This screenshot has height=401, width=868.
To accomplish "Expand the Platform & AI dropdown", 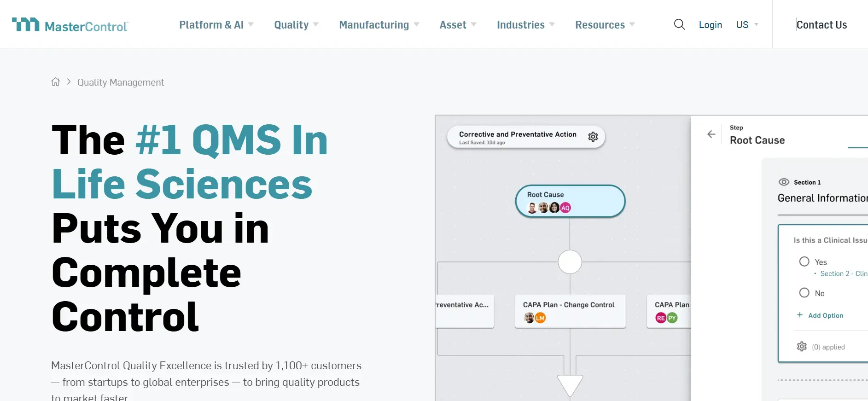I will pyautogui.click(x=216, y=25).
